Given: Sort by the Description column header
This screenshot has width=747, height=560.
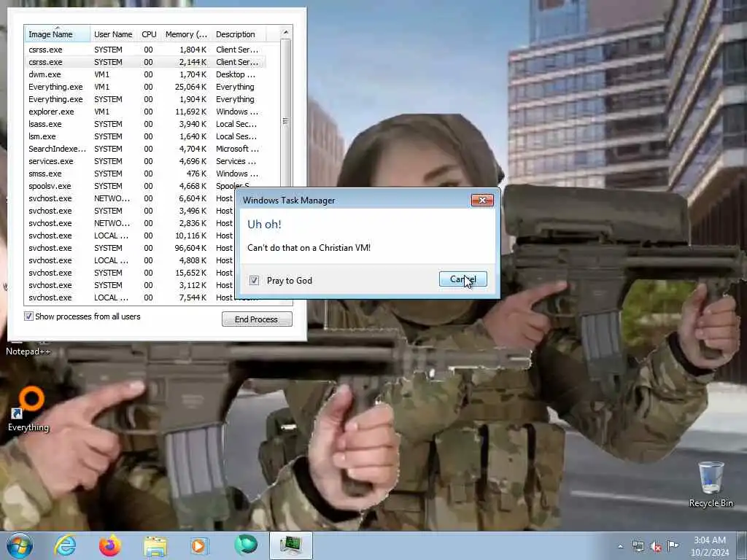Looking at the screenshot, I should 239,34.
